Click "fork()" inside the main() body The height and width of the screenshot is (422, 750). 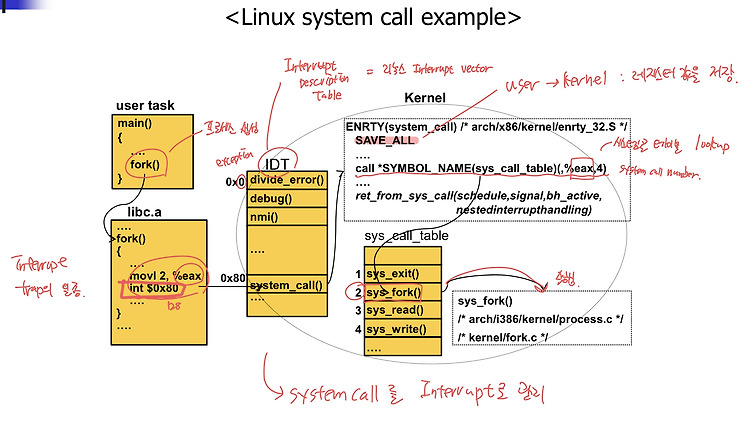pos(145,165)
